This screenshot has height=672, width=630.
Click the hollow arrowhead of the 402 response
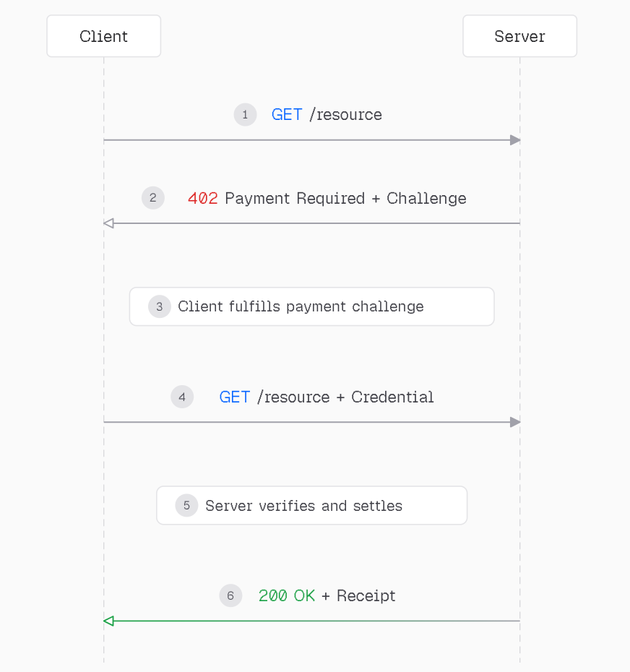click(x=108, y=223)
